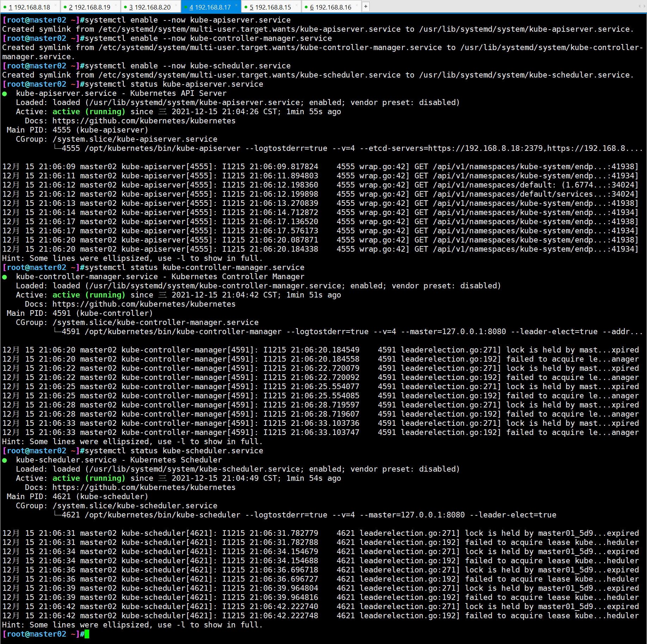
Task: Click 'active (running)' for kube-scheduler at 21:04:49
Action: 89,478
